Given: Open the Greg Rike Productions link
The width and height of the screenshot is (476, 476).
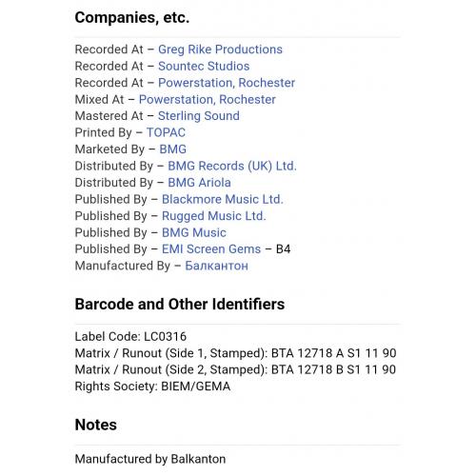Looking at the screenshot, I should click(220, 50).
